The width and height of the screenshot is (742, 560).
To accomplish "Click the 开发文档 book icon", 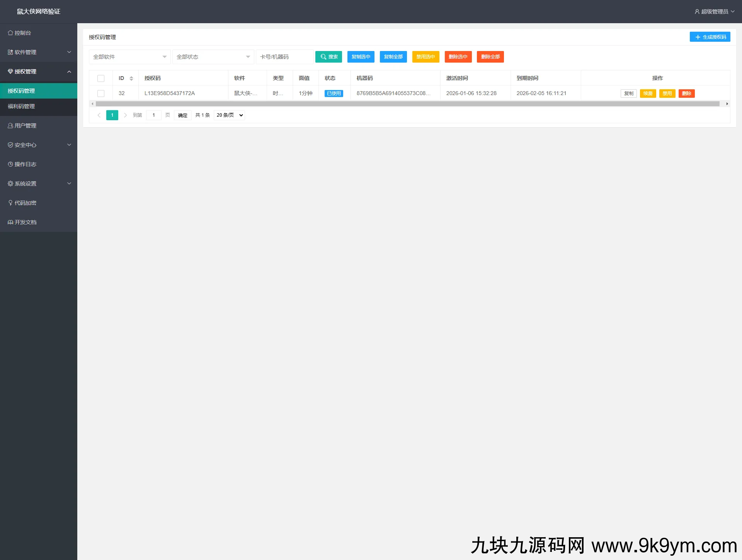I will click(10, 222).
